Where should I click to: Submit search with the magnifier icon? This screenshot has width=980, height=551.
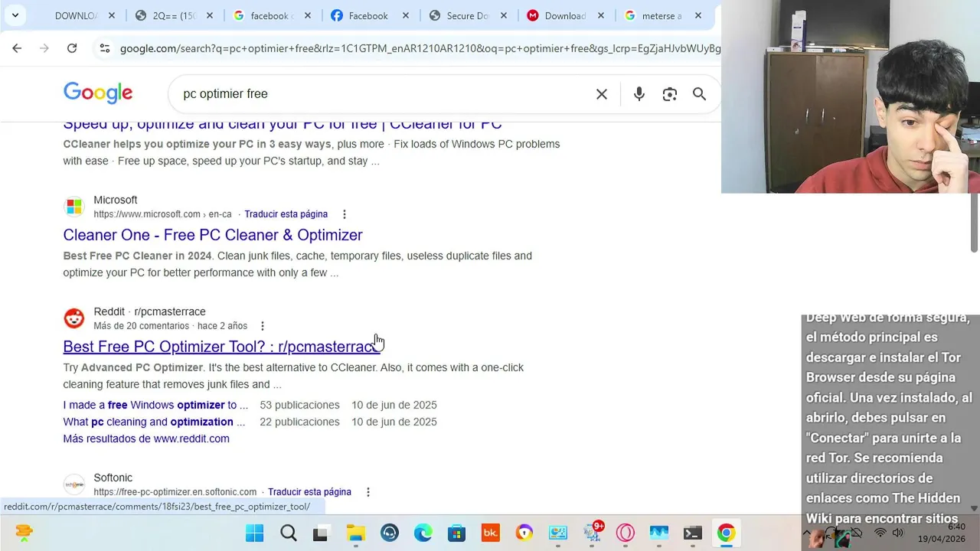pyautogui.click(x=699, y=93)
